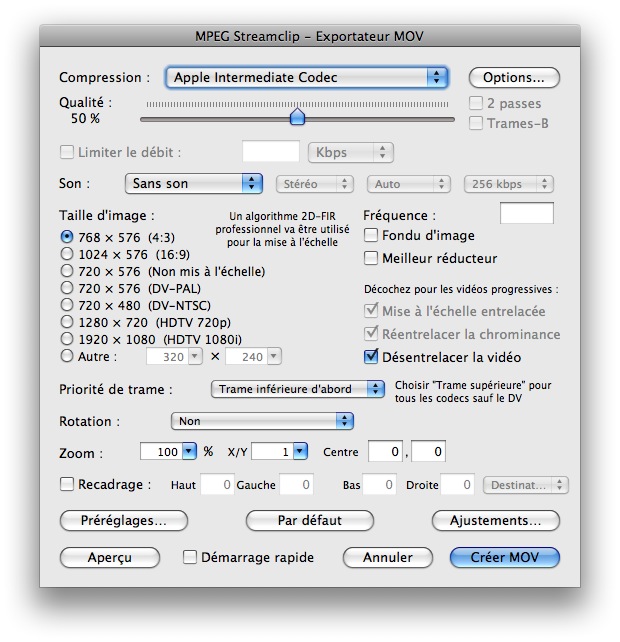Image resolution: width=620 pixels, height=642 pixels.
Task: Select the Autre custom size option
Action: pos(67,356)
